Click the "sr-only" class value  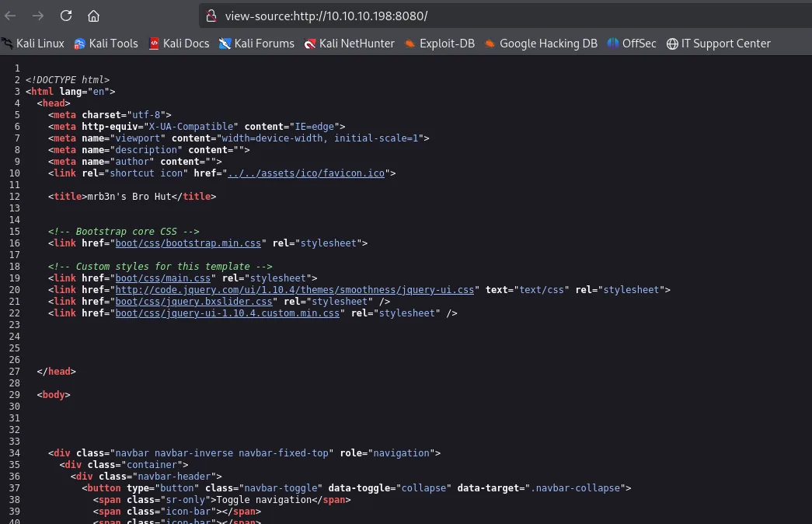point(186,500)
